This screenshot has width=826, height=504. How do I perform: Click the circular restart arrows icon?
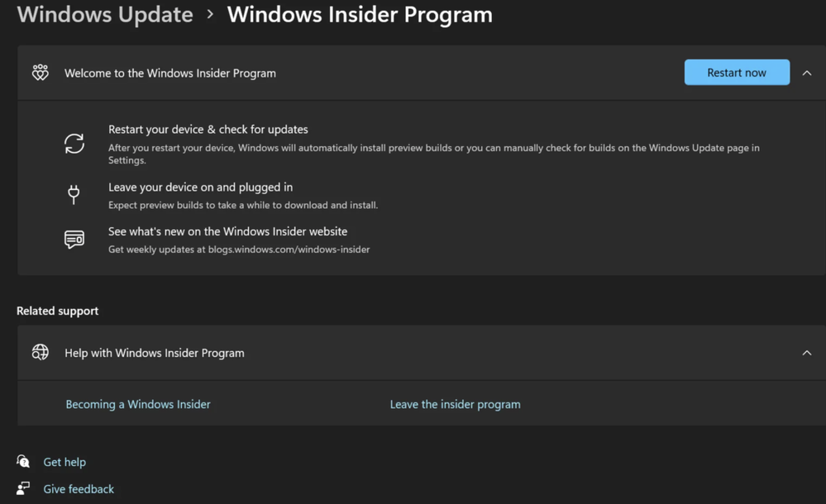tap(74, 143)
